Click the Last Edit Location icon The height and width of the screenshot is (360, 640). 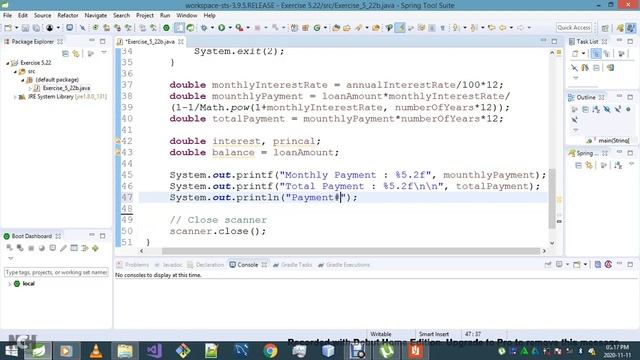[491, 28]
